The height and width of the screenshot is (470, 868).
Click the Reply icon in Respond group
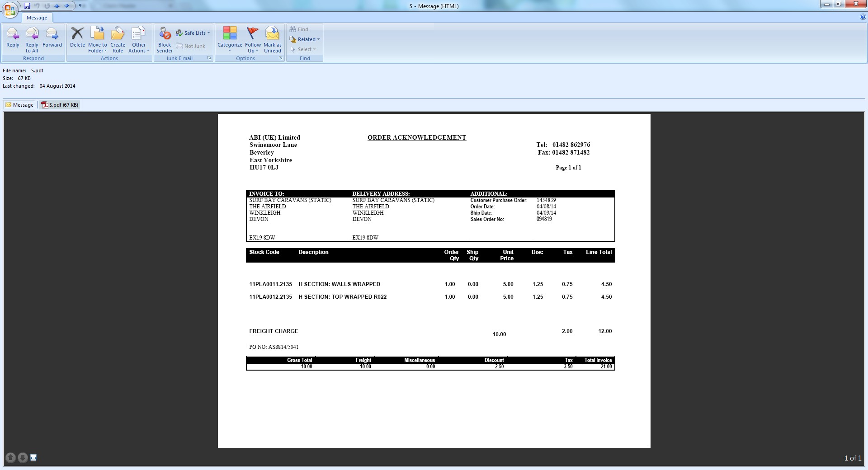(x=13, y=35)
